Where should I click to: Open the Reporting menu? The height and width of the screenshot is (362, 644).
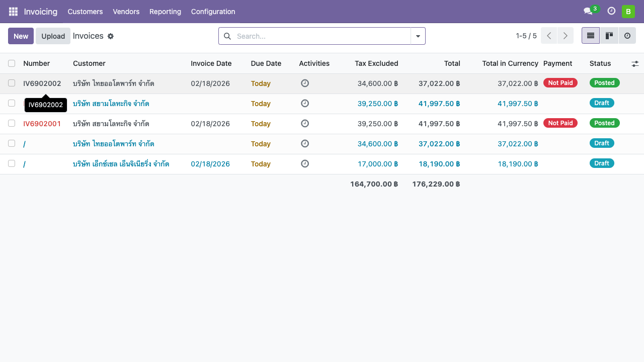tap(165, 12)
